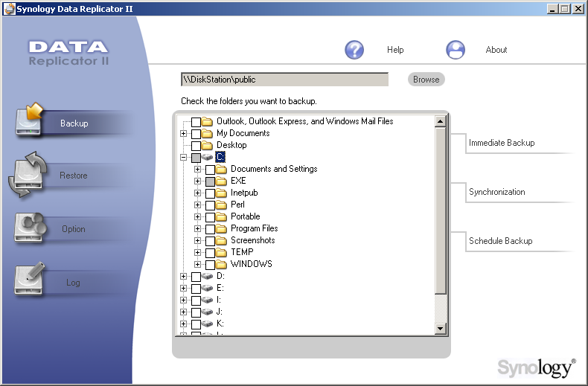Click the TEMP folder icon
This screenshot has width=588, height=386.
click(221, 252)
